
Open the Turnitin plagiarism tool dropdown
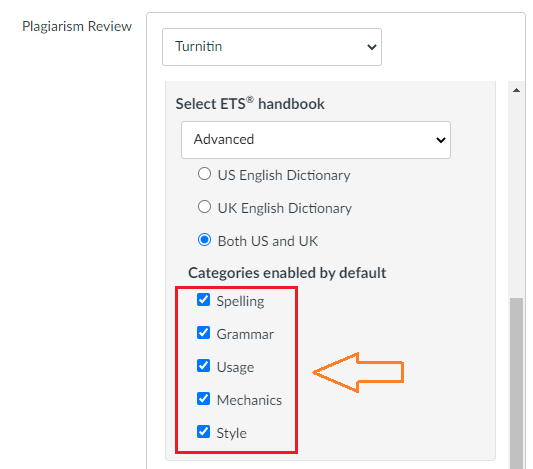[x=272, y=47]
